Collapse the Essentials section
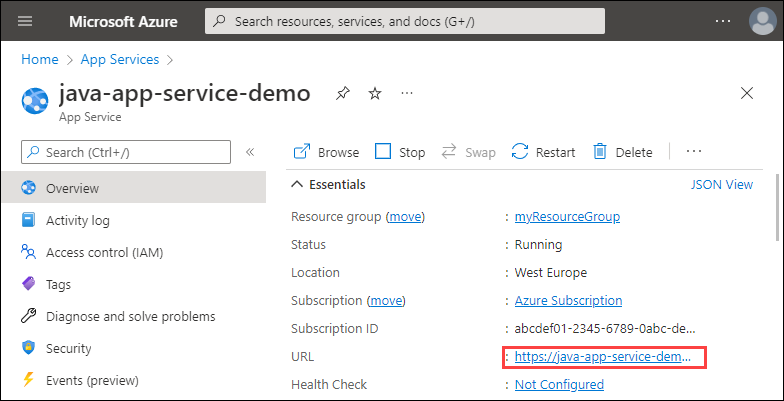The height and width of the screenshot is (401, 784). tap(298, 184)
